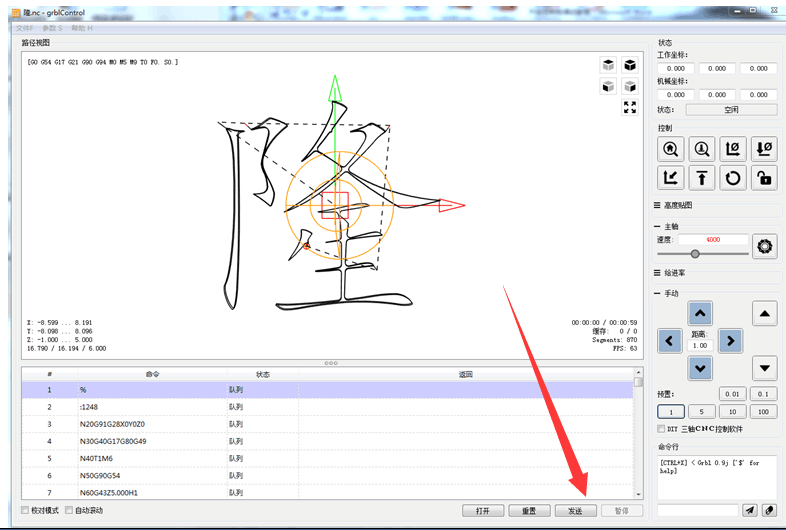Click the home machine icon in control panel
Screen dimensions: 786x530
pyautogui.click(x=671, y=149)
